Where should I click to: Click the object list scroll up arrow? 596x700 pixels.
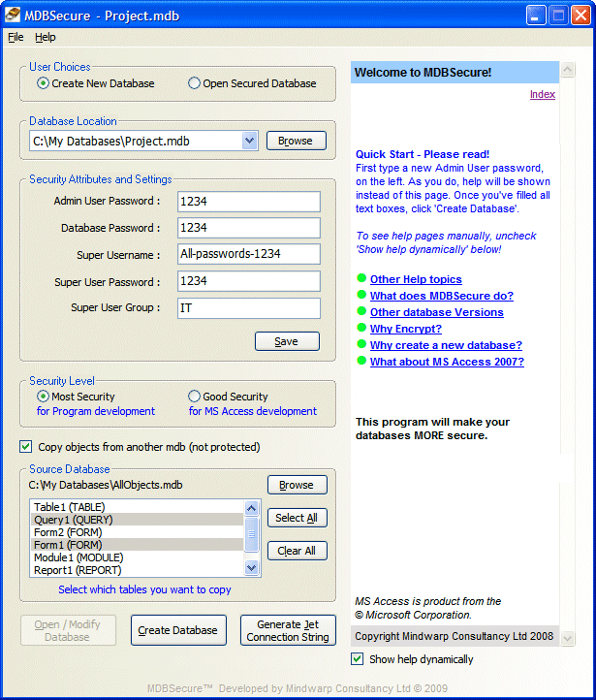[252, 508]
